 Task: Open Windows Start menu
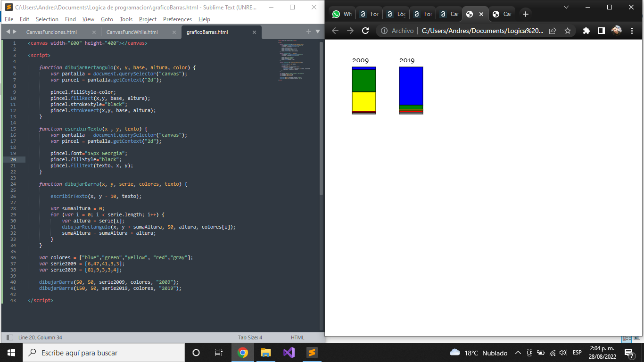pos(11,353)
